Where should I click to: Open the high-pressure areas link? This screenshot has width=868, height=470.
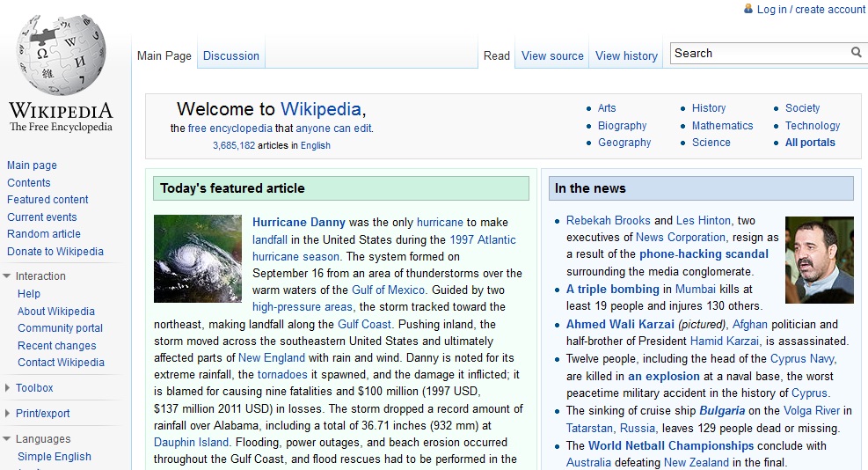coord(303,307)
